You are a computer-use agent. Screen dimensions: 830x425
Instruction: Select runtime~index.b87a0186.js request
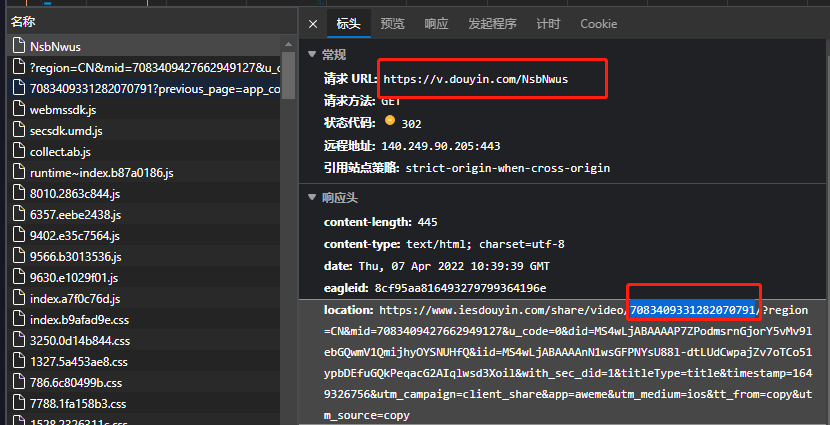click(144, 173)
